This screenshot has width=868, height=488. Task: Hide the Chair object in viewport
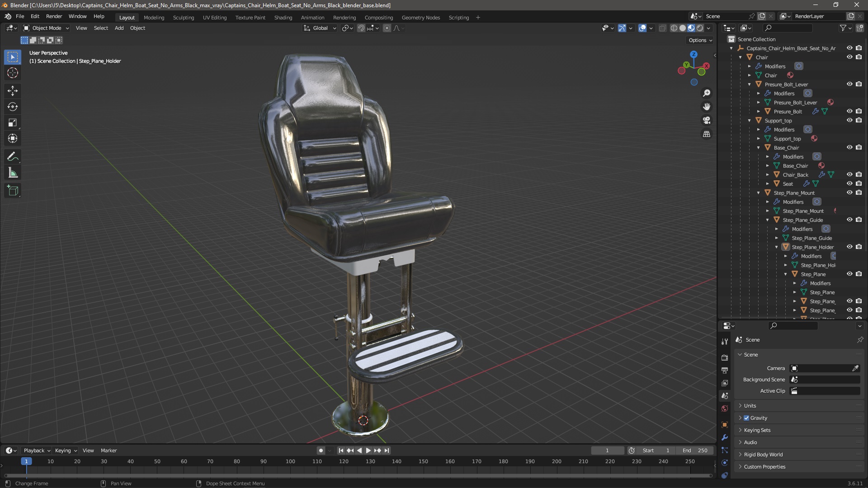point(849,57)
